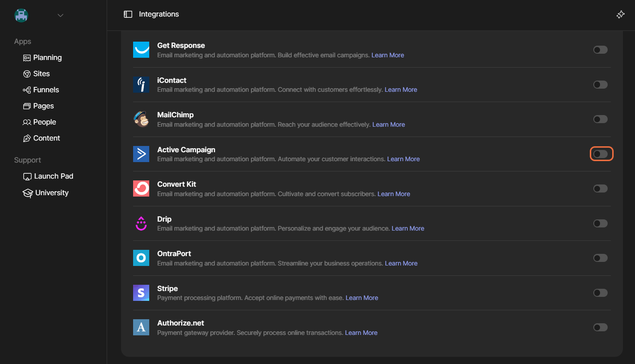The width and height of the screenshot is (635, 364).
Task: Click the OntraPort title text
Action: pos(174,254)
